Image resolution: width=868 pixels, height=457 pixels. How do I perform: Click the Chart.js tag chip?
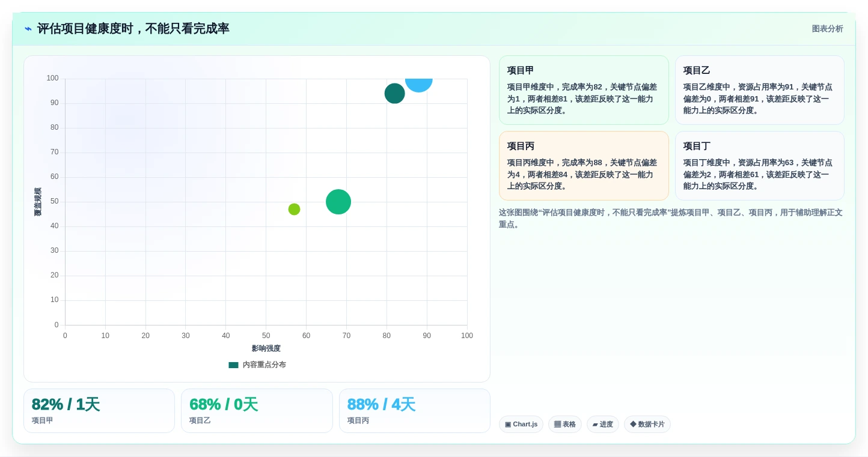pos(521,425)
